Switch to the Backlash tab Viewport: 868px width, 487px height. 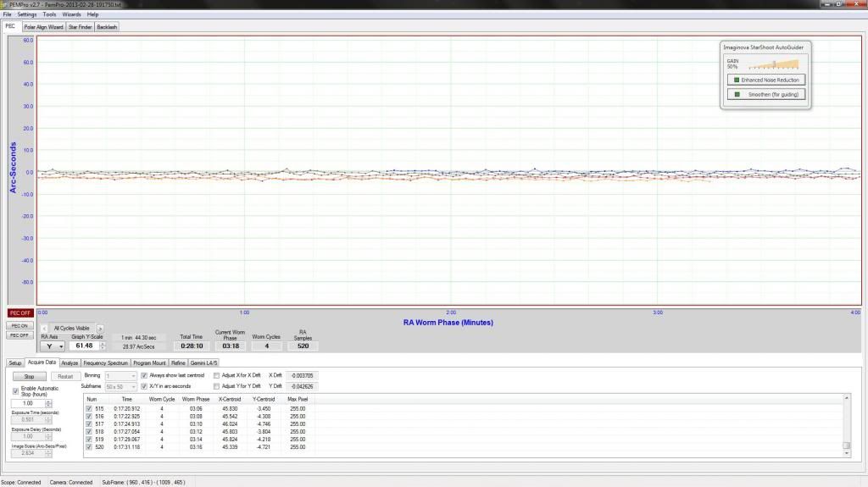[x=107, y=26]
